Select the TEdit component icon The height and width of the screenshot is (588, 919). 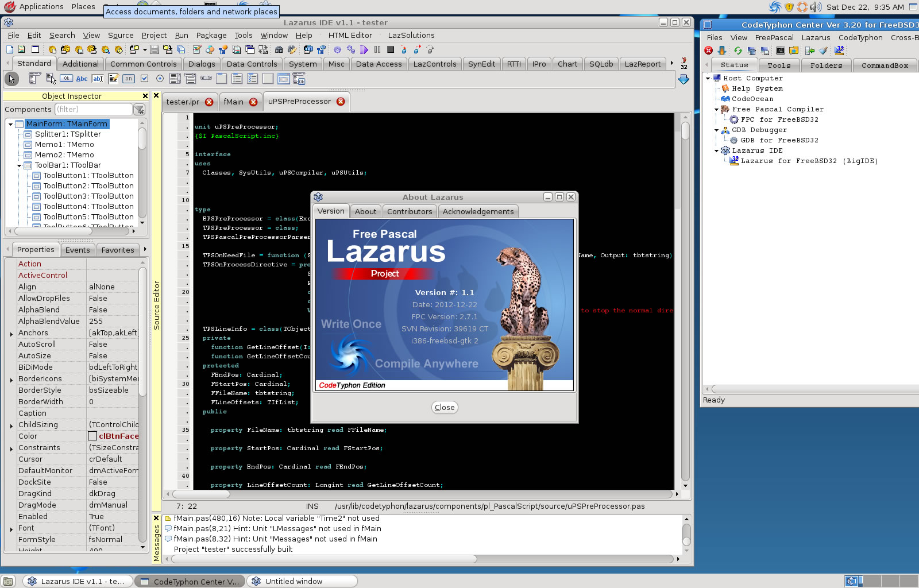[x=98, y=79]
